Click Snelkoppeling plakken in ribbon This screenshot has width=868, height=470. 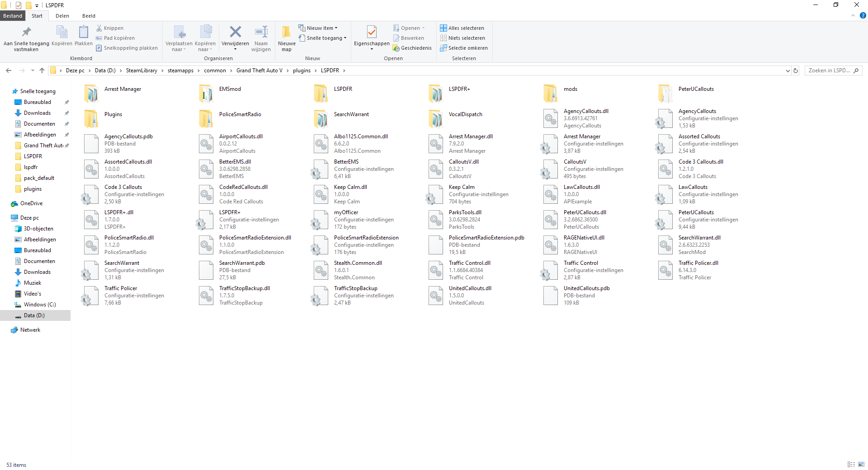127,48
